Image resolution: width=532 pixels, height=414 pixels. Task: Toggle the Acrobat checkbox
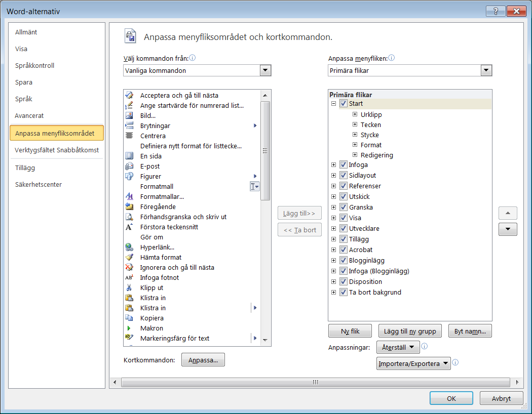pos(344,250)
